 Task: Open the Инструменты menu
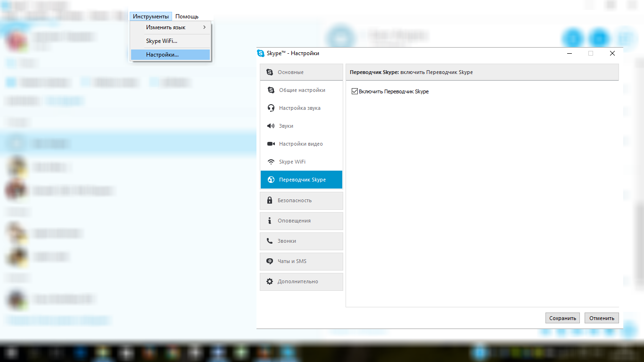[x=151, y=16]
